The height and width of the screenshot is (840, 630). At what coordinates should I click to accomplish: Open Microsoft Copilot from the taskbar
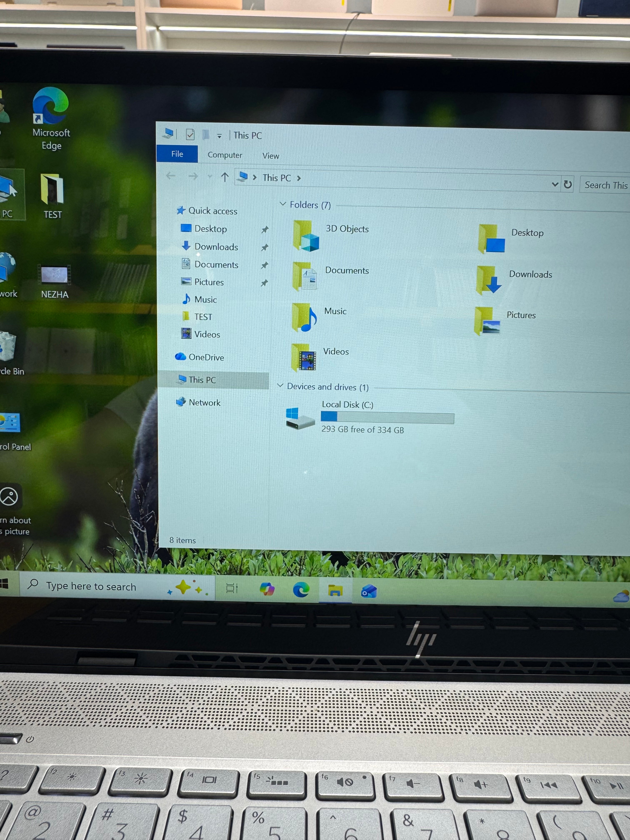267,589
